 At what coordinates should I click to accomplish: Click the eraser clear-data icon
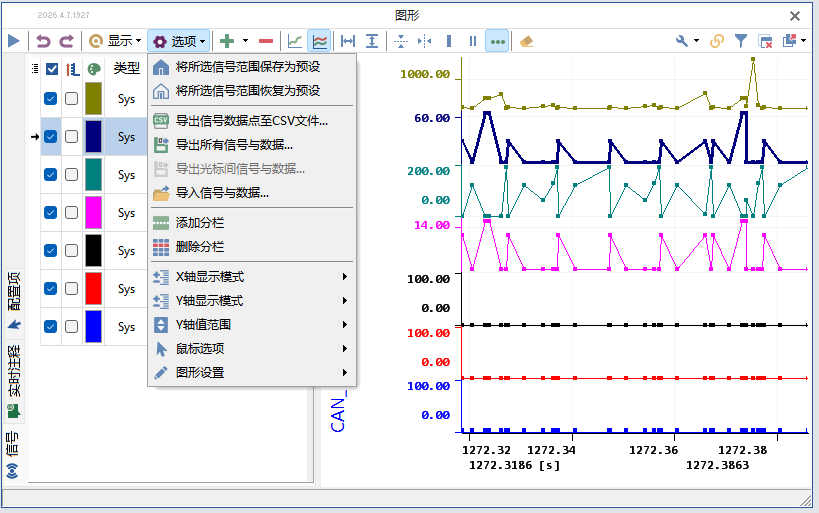point(526,41)
